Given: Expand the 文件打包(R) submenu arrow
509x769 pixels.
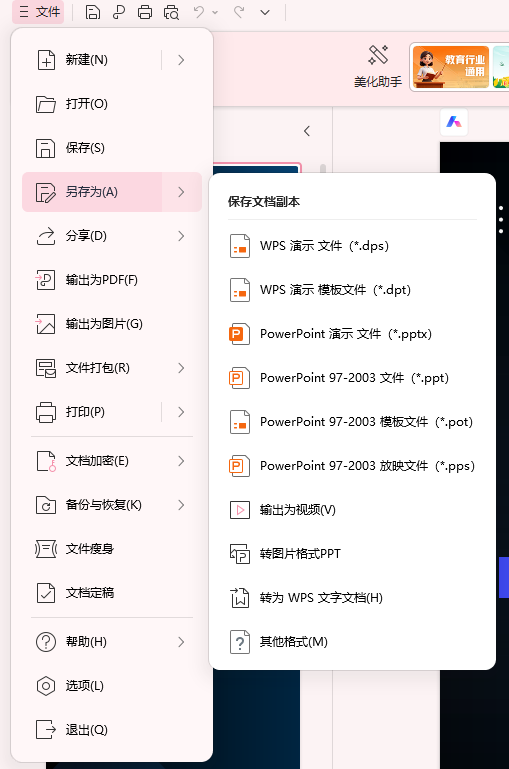Looking at the screenshot, I should pos(181,368).
